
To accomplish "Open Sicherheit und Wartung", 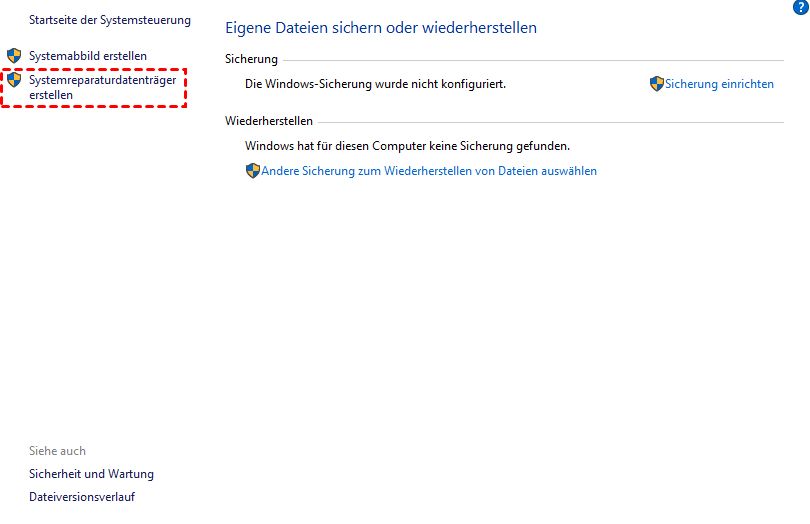I will [91, 474].
